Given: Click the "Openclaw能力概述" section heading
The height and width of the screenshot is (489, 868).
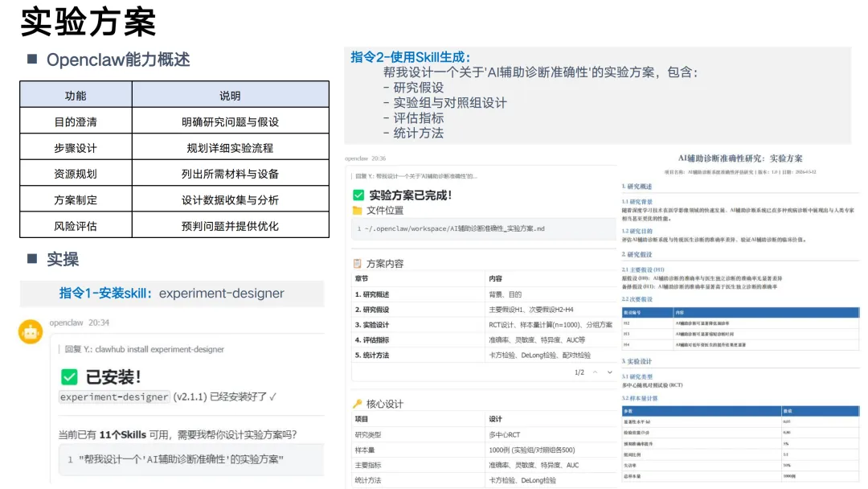Looking at the screenshot, I should point(118,60).
